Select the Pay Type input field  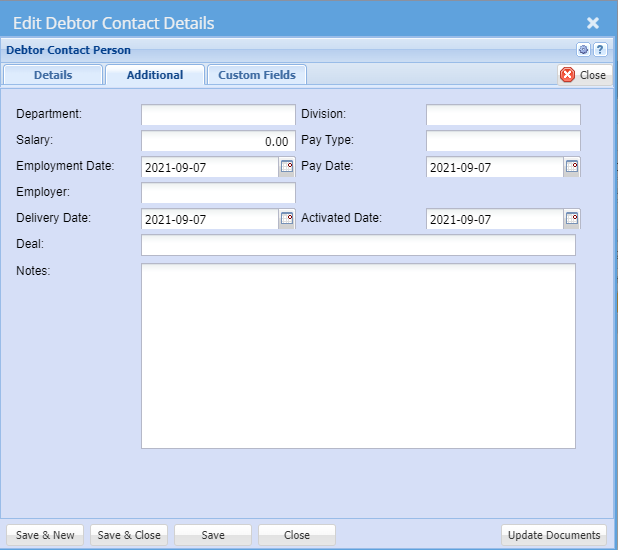tap(503, 141)
